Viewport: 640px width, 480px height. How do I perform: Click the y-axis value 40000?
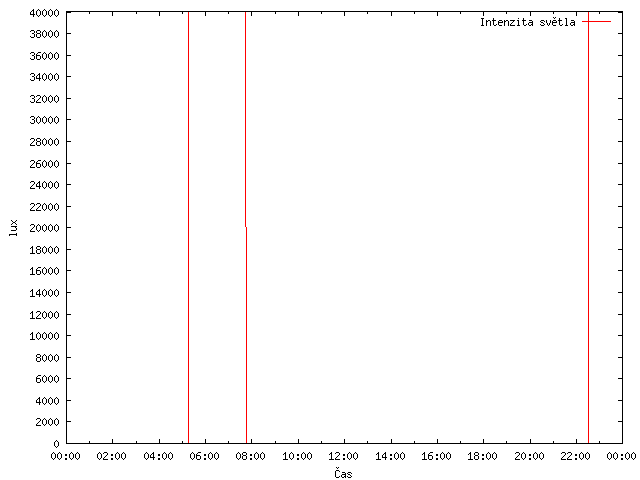click(x=44, y=13)
